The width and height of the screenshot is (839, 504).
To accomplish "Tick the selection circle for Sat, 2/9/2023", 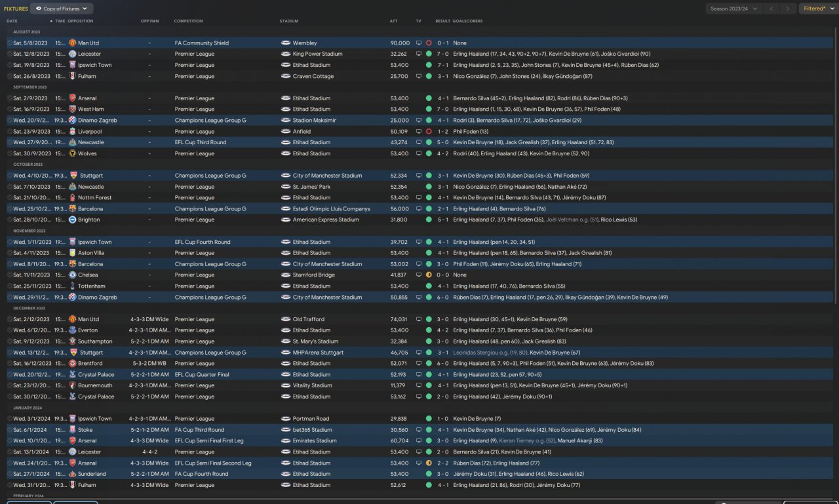I will click(x=10, y=98).
